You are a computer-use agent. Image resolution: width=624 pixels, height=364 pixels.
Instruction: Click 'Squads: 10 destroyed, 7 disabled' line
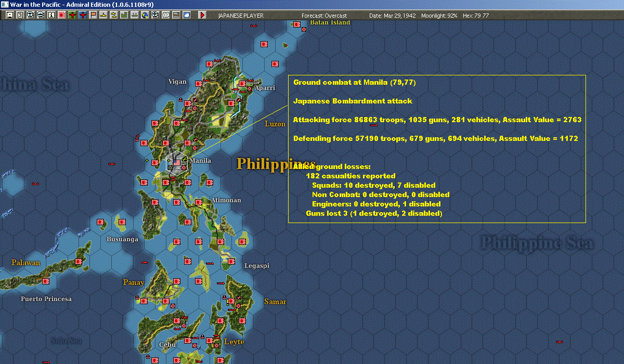373,185
